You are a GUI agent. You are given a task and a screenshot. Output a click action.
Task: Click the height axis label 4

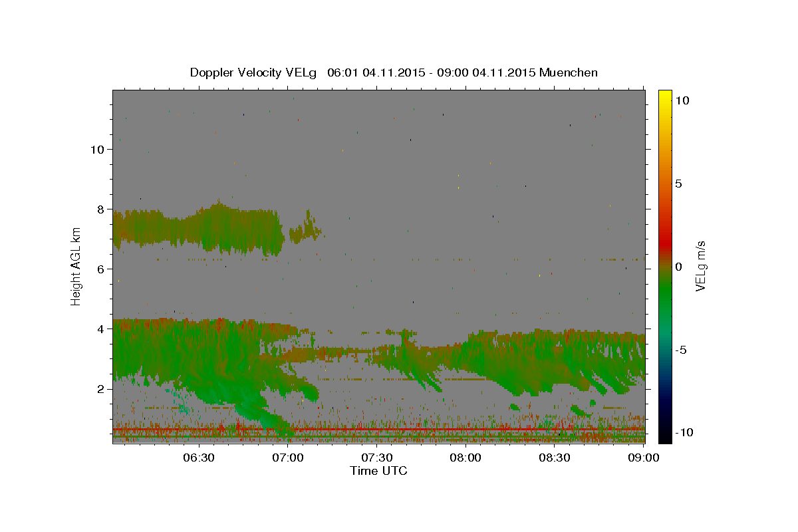(x=100, y=329)
